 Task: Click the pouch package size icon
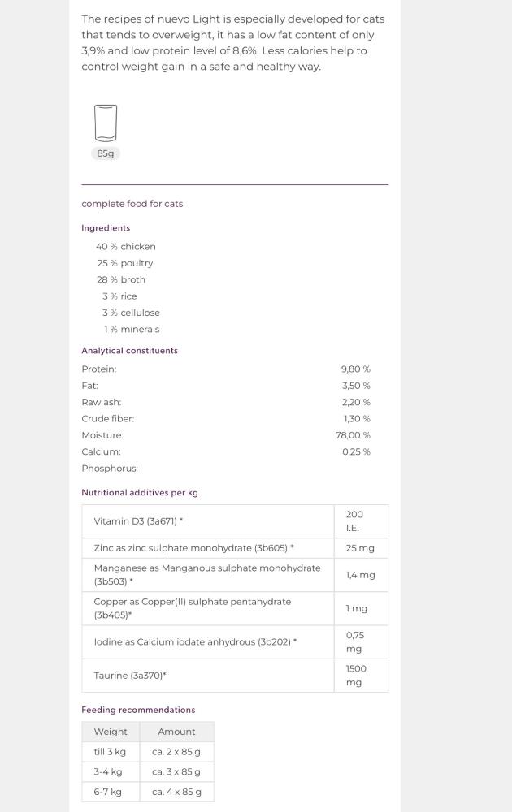(x=106, y=123)
